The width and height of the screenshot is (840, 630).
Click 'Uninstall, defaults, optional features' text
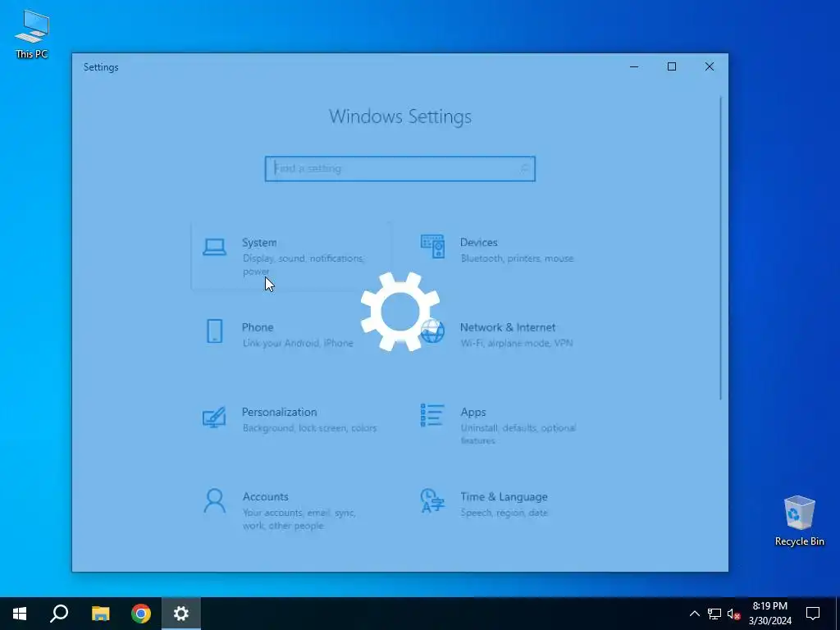pos(518,435)
